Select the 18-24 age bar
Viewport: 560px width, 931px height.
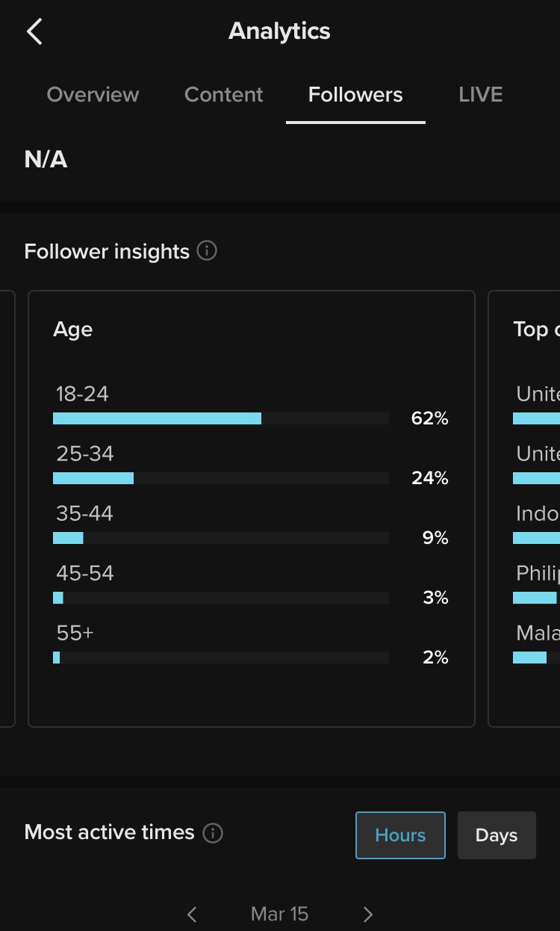coord(221,418)
